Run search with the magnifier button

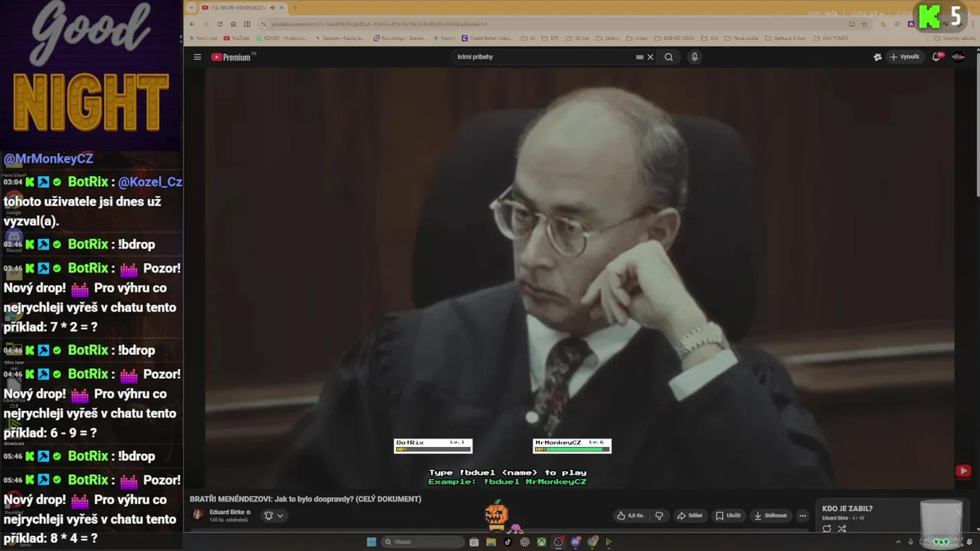[x=668, y=57]
